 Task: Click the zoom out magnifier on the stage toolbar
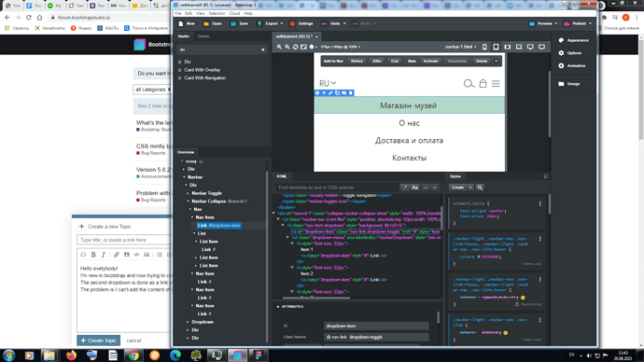click(x=287, y=47)
